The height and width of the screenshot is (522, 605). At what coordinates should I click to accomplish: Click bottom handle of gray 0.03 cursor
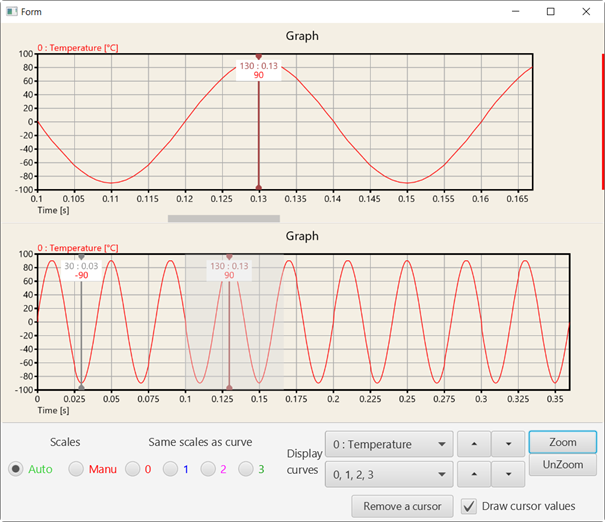click(81, 388)
